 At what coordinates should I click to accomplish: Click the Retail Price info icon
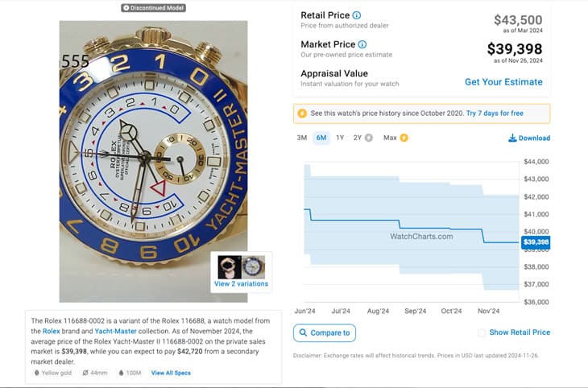point(357,15)
